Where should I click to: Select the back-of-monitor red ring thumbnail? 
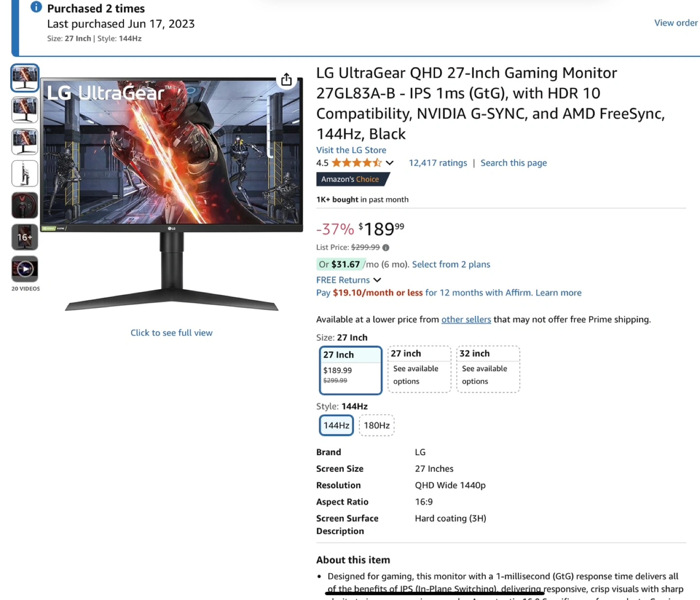point(25,205)
